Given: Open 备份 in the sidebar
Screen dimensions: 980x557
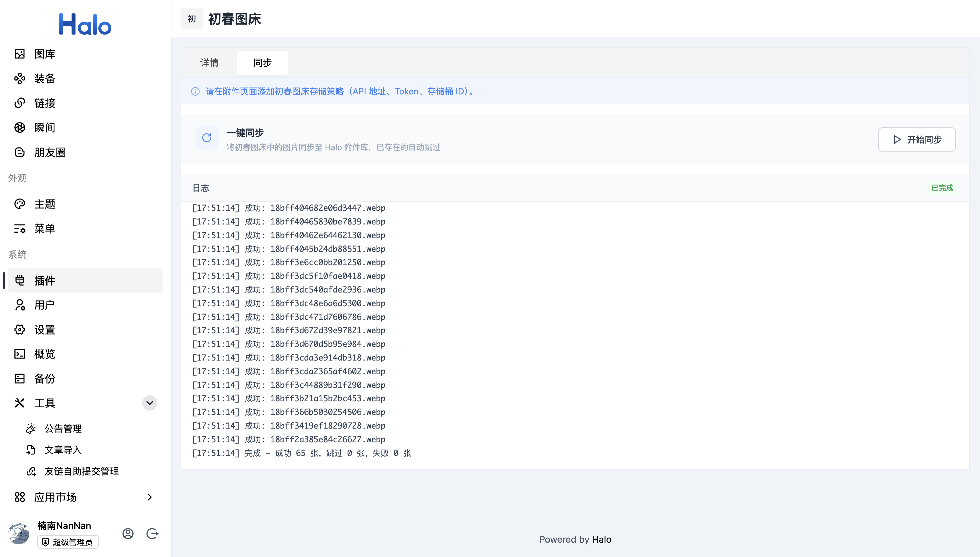Looking at the screenshot, I should [x=85, y=378].
